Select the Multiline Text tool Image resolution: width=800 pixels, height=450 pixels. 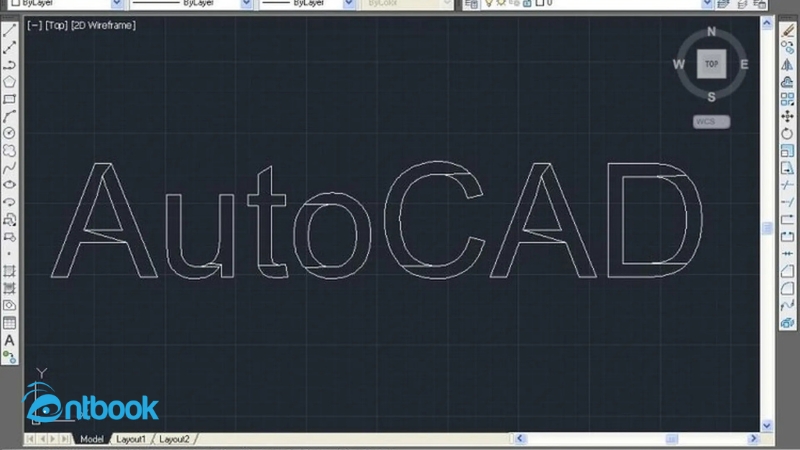tap(9, 340)
